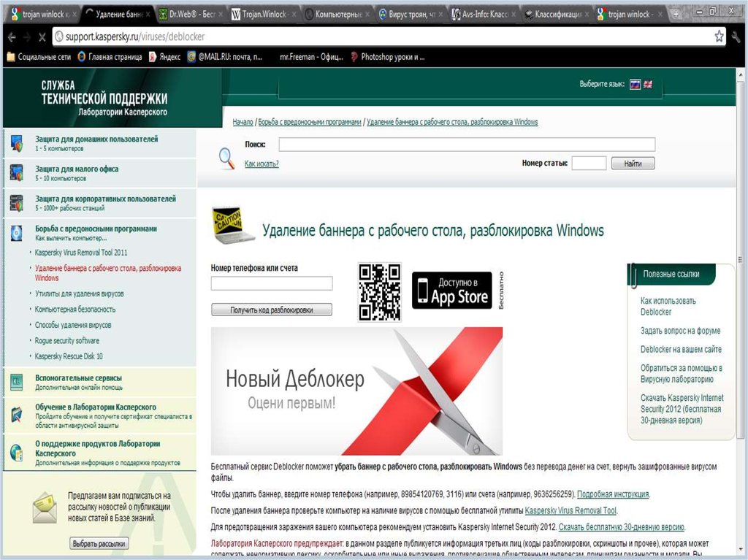The image size is (748, 560).
Task: Click the caution laptop image
Action: click(232, 225)
